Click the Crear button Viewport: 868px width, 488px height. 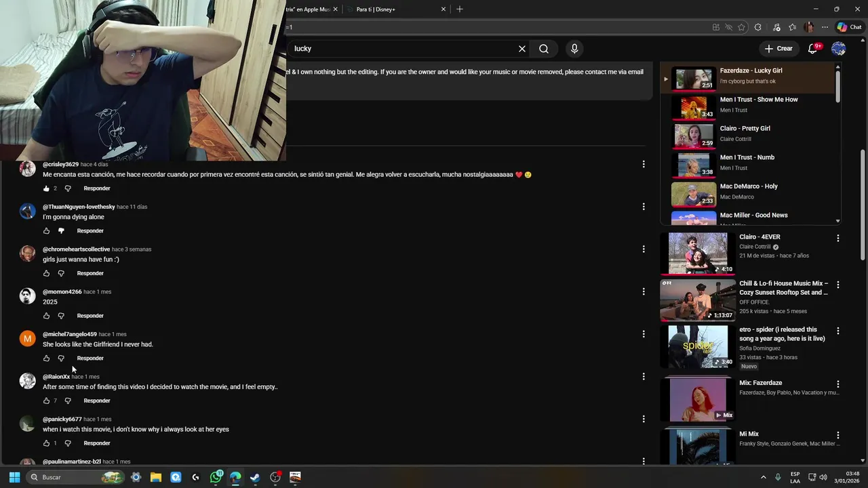tap(778, 49)
